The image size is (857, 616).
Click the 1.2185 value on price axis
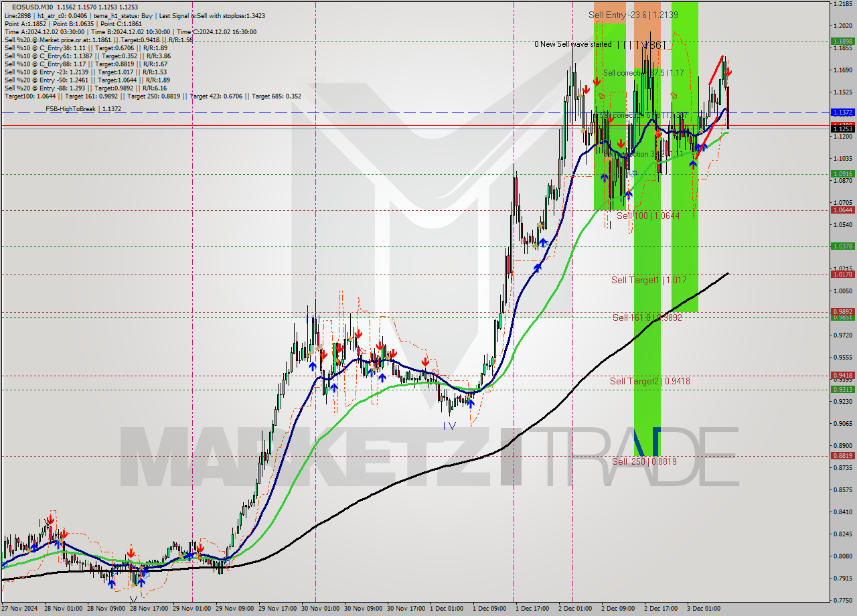click(x=842, y=4)
